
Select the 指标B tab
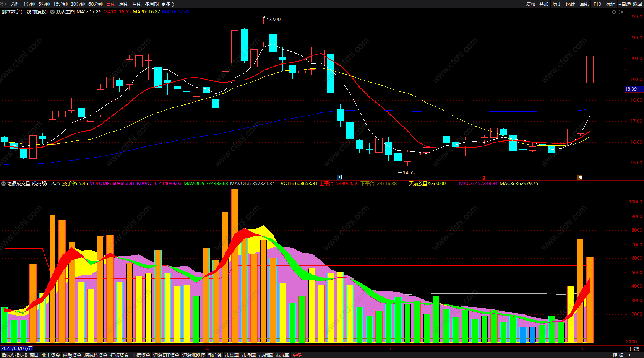click(21, 355)
